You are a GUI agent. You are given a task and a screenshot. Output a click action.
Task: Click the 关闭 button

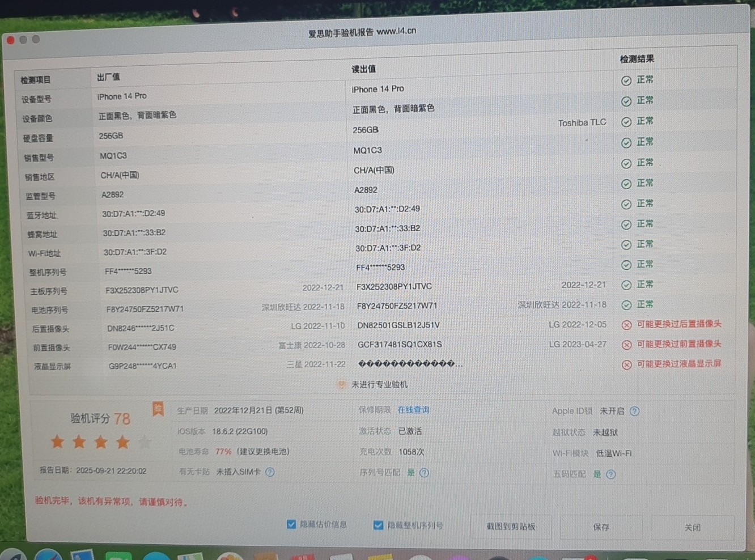tap(692, 528)
